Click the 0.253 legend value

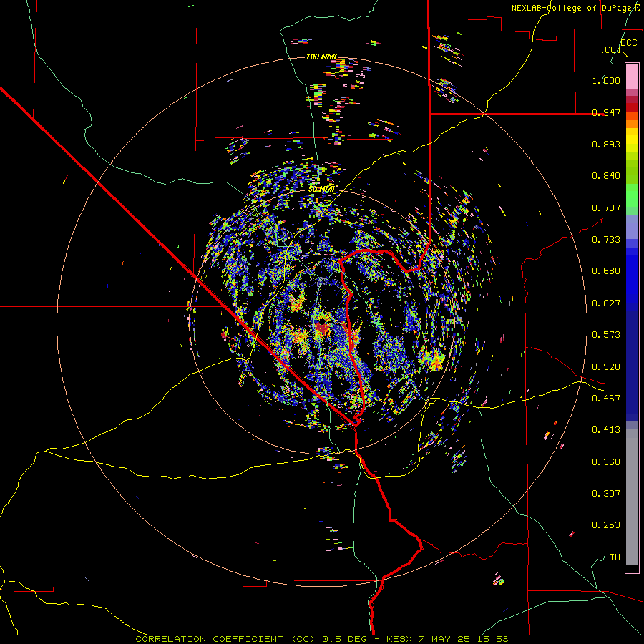coord(606,525)
